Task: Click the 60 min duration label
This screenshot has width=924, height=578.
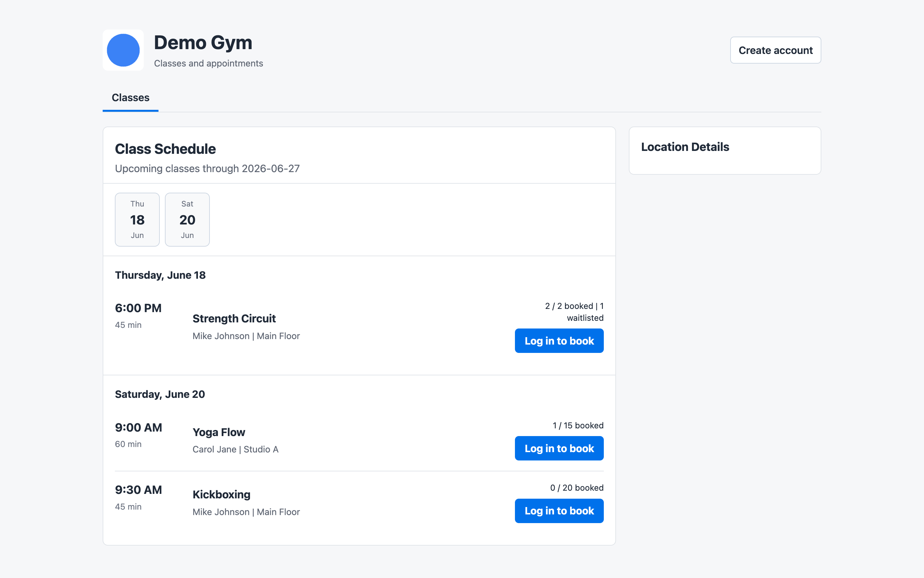Action: [x=128, y=444]
